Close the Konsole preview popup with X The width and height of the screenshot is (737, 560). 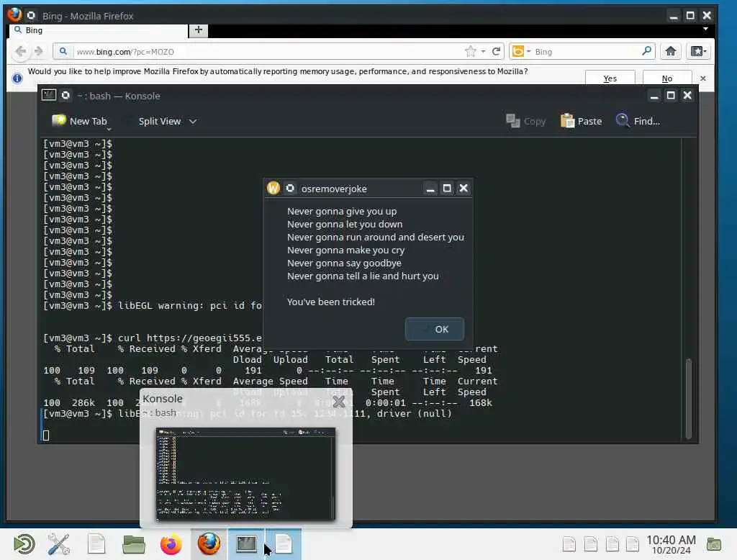pyautogui.click(x=338, y=402)
